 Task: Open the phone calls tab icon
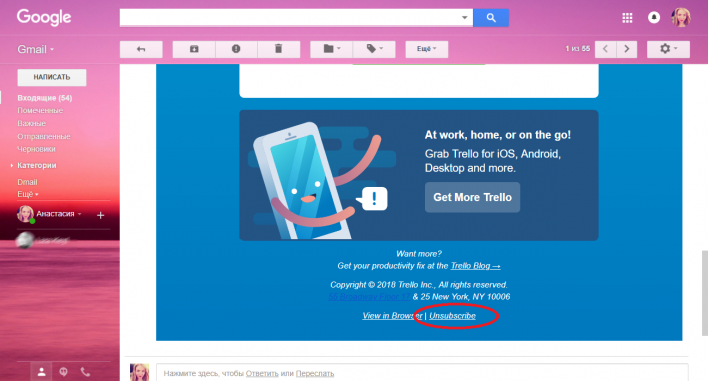point(85,372)
